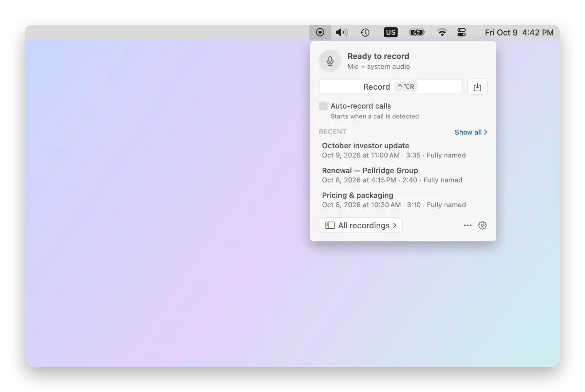Viewport: 585px width, 392px height.
Task: Click the battery status icon
Action: [x=417, y=32]
